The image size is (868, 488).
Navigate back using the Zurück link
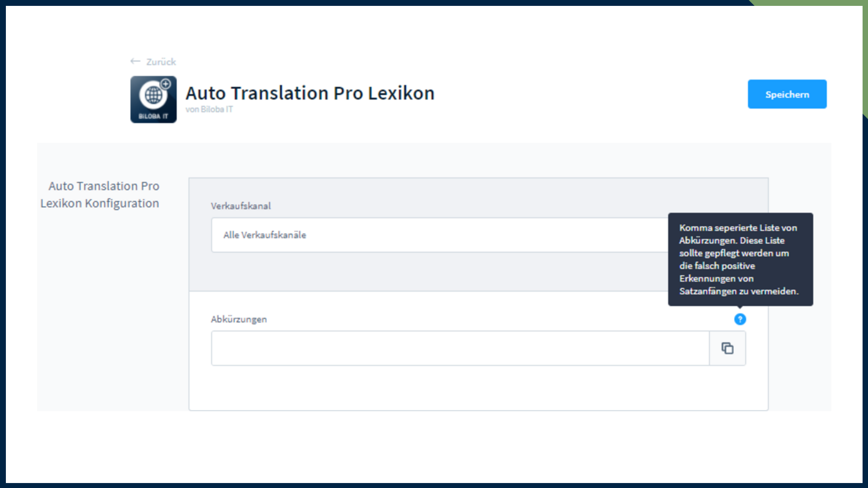pyautogui.click(x=161, y=61)
